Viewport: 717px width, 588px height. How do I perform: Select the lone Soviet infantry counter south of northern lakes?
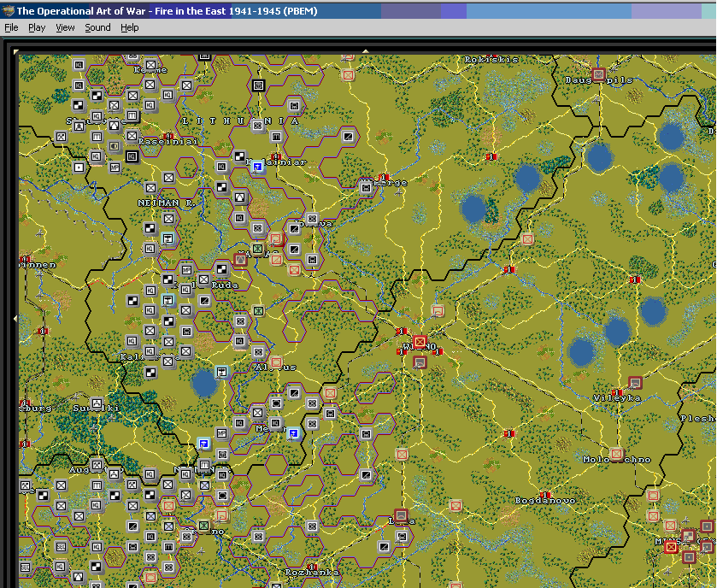527,239
